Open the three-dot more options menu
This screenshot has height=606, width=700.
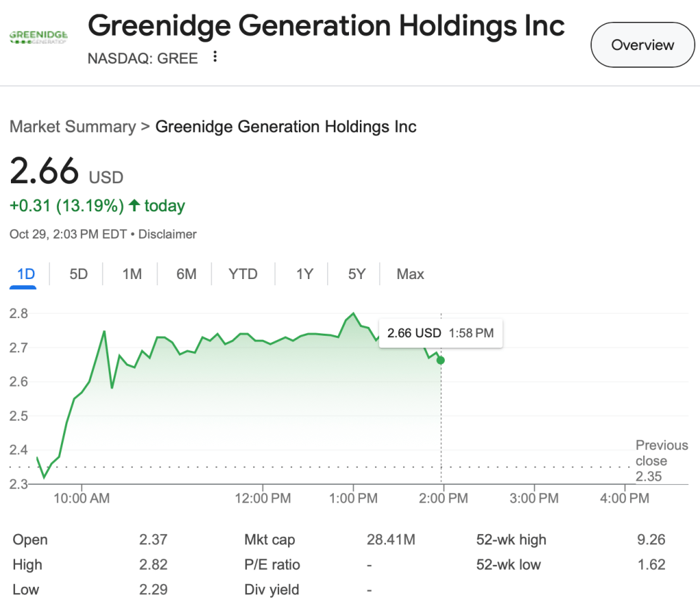click(215, 57)
